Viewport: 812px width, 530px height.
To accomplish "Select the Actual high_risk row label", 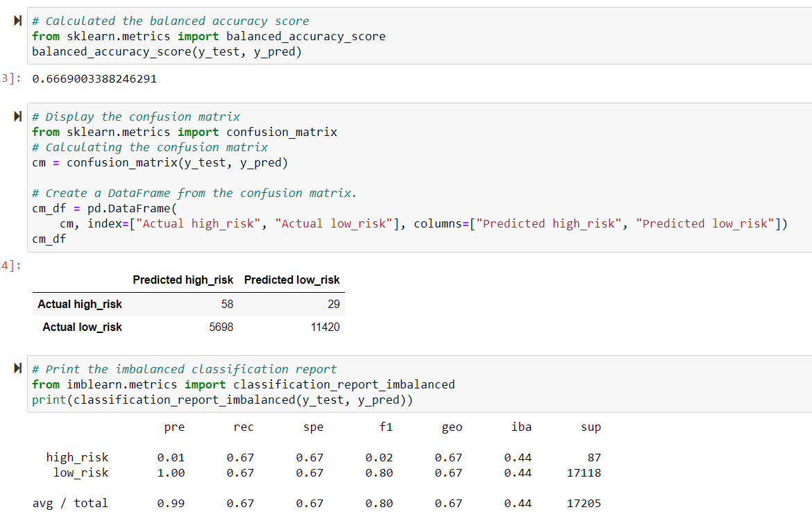I will pyautogui.click(x=81, y=304).
